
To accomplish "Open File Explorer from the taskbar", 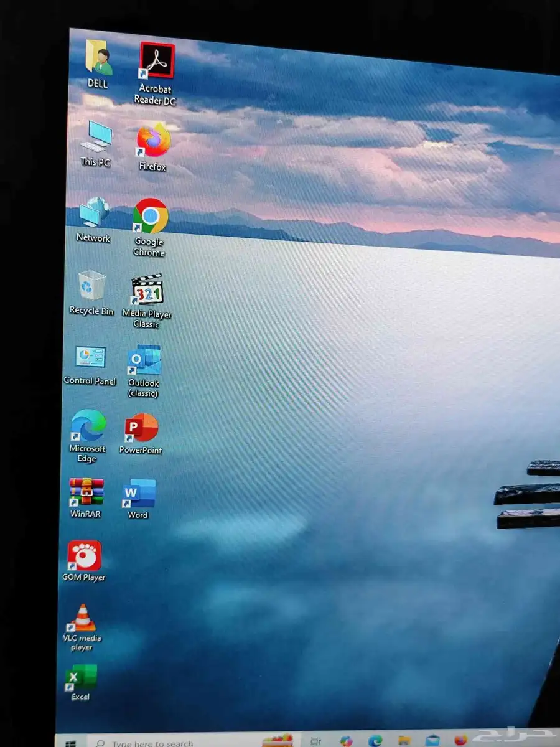I will click(404, 741).
